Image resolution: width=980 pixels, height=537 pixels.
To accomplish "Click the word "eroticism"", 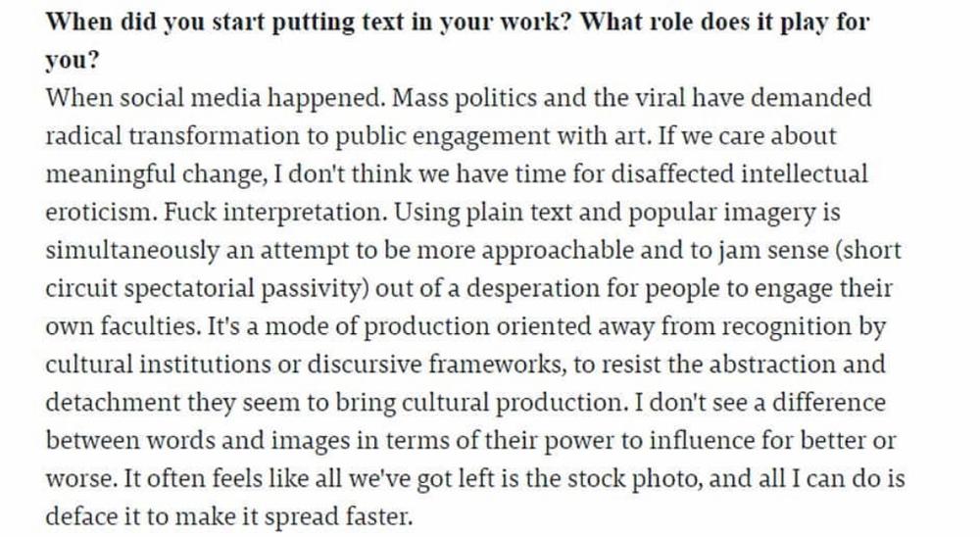I will pos(98,213).
